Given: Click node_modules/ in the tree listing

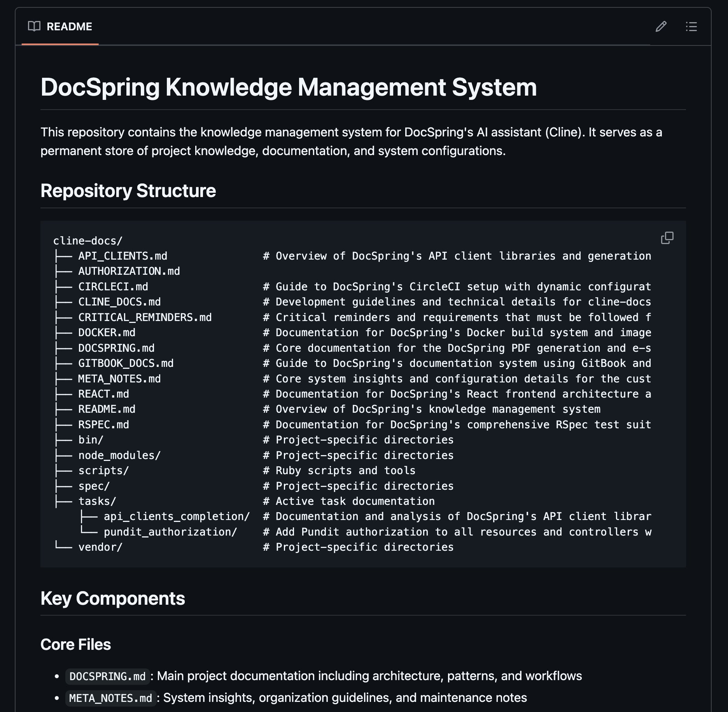Looking at the screenshot, I should coord(119,455).
